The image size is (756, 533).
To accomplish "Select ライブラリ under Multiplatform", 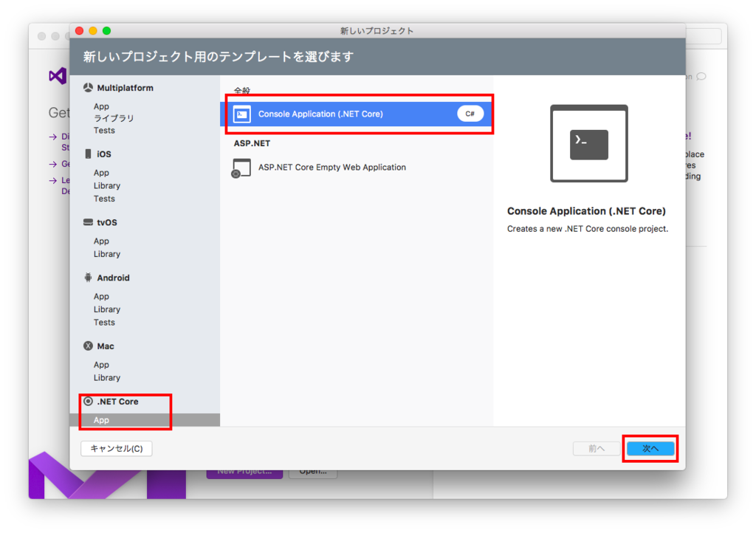I will tap(112, 117).
